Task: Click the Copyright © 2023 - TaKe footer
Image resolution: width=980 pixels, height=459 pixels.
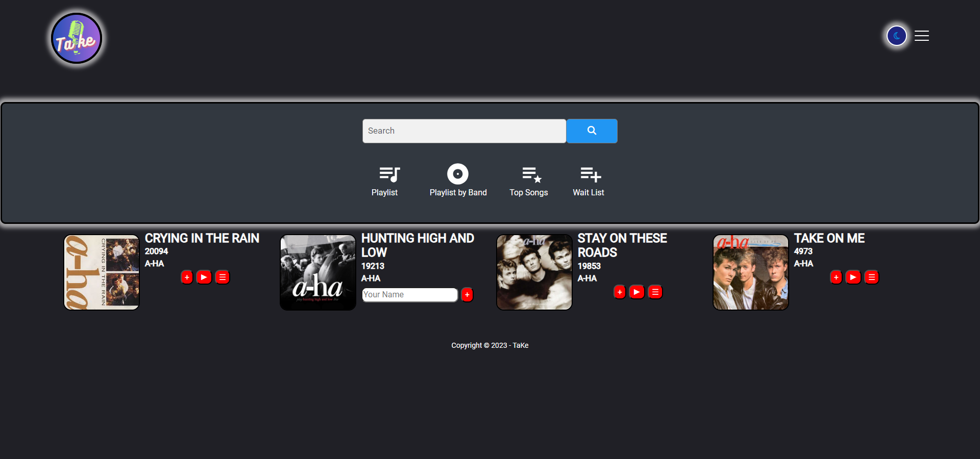Action: point(490,346)
